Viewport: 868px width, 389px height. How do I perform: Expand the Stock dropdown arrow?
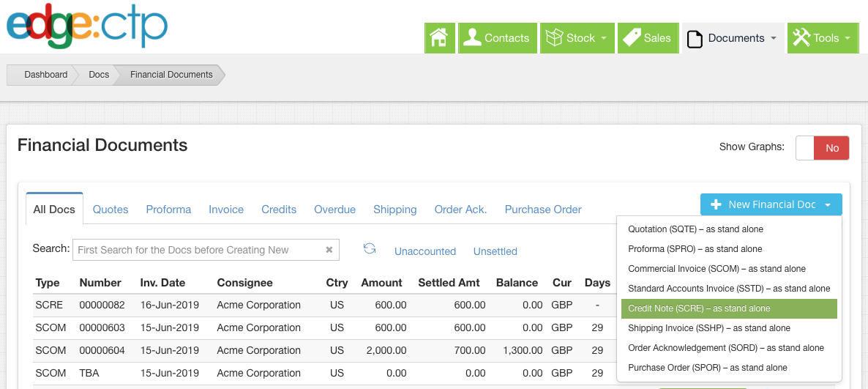604,38
